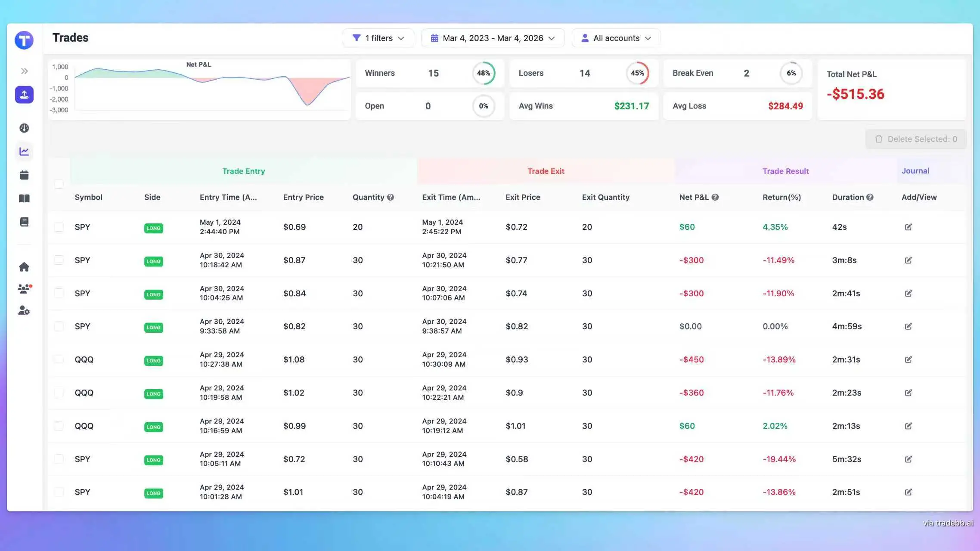
Task: Sort by the Return(%) column header
Action: coord(782,197)
